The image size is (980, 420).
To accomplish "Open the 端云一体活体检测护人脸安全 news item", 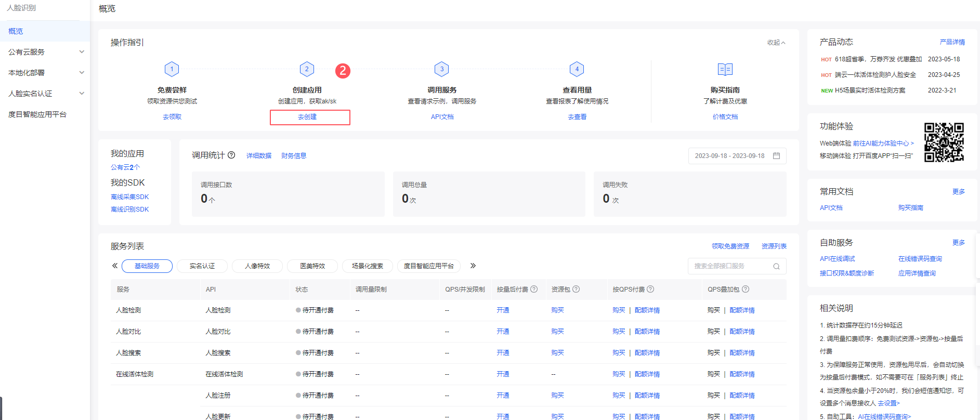I will pyautogui.click(x=876, y=75).
